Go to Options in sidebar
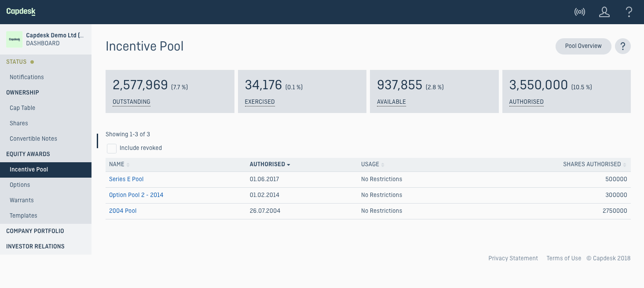Viewport: 644px width, 288px height. (20, 185)
